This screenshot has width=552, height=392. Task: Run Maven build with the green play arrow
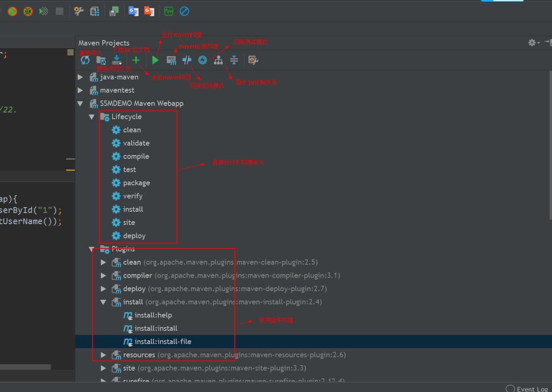(155, 60)
